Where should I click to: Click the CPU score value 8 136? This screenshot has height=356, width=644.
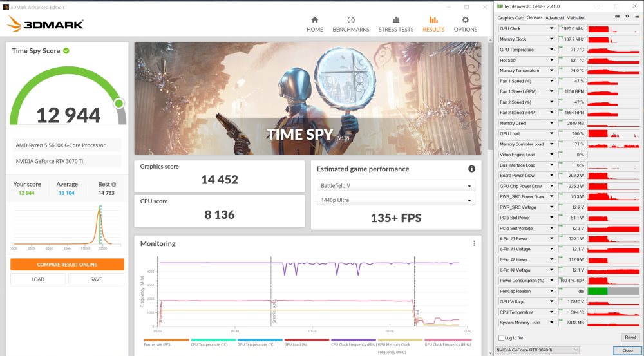tap(220, 214)
